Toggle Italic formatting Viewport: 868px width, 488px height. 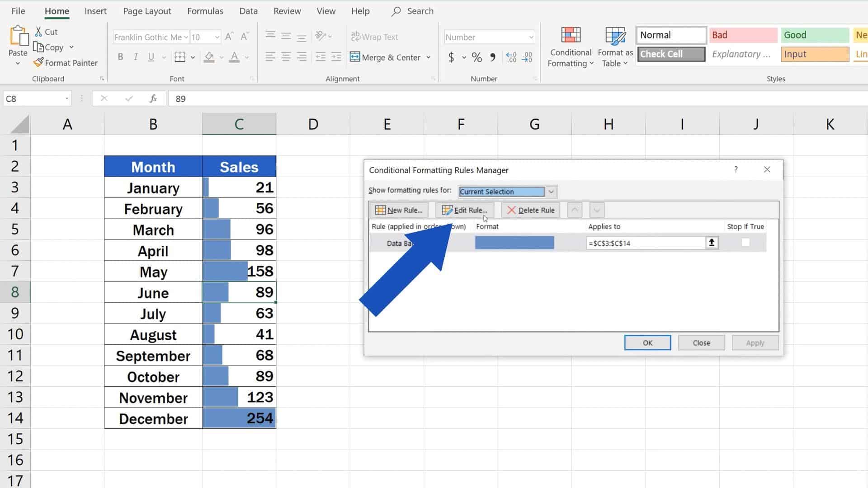tap(135, 57)
